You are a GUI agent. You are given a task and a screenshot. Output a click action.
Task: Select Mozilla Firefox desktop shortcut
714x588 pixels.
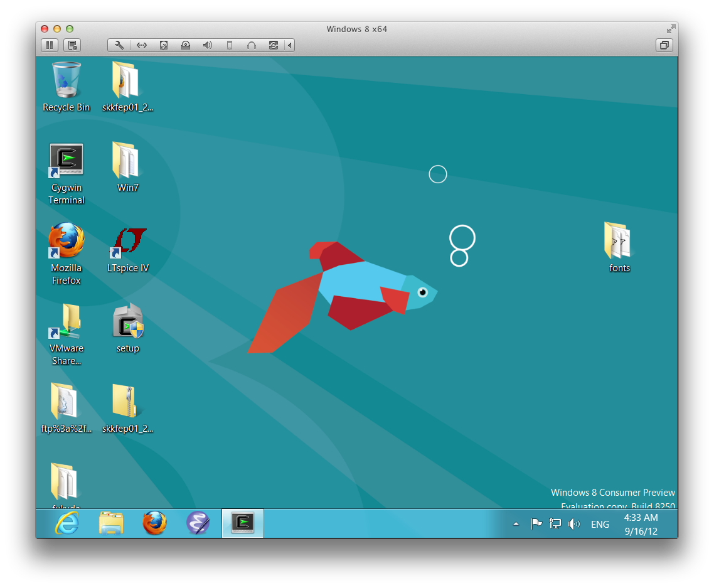[x=67, y=254]
